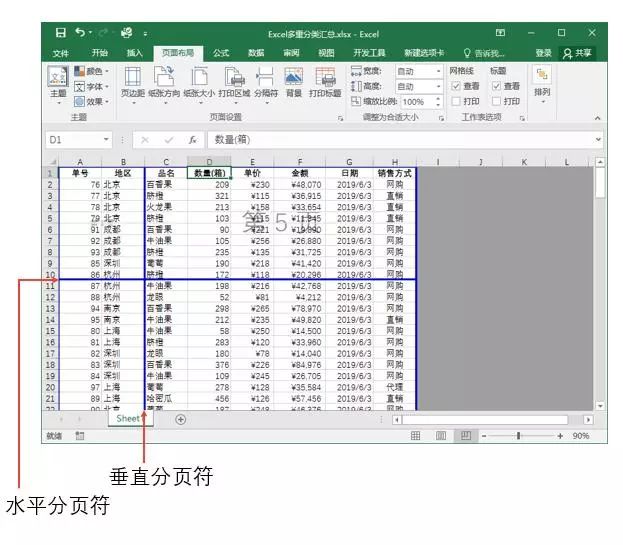The width and height of the screenshot is (623, 545).
Task: Switch to Data (数据) tab
Action: point(256,53)
